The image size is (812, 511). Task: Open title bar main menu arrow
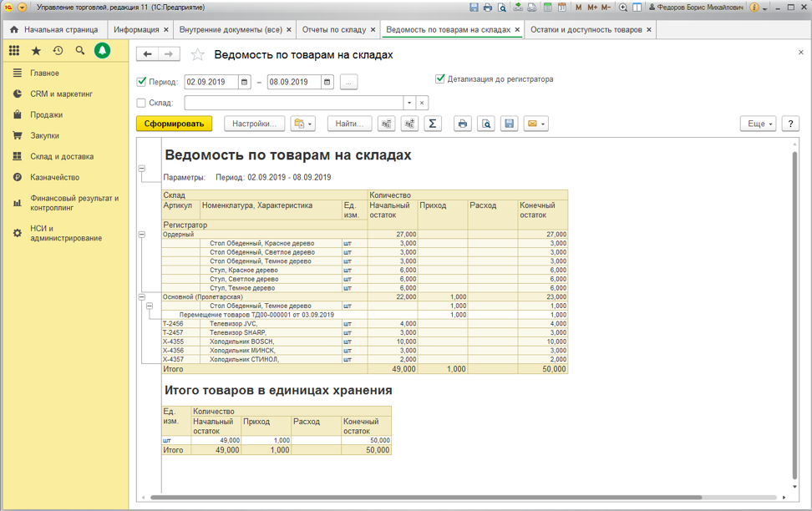(22, 8)
